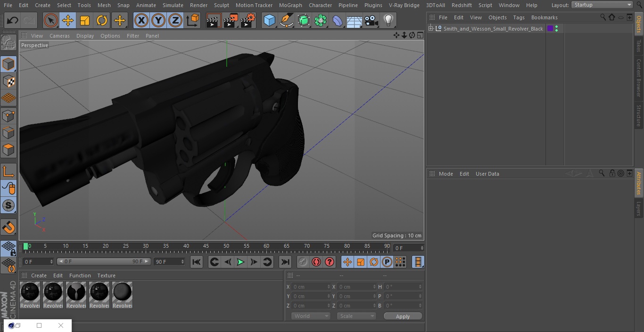Click Record Active Objects button
Screen dimensions: 644x332
303,262
